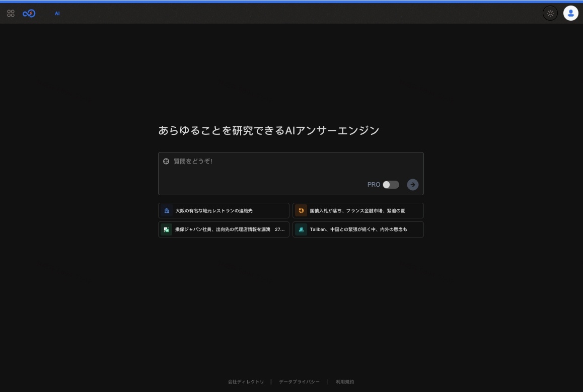Viewport: 583px width, 392px height.
Task: Click the restaurant suggestion's blue building icon
Action: coord(167,211)
